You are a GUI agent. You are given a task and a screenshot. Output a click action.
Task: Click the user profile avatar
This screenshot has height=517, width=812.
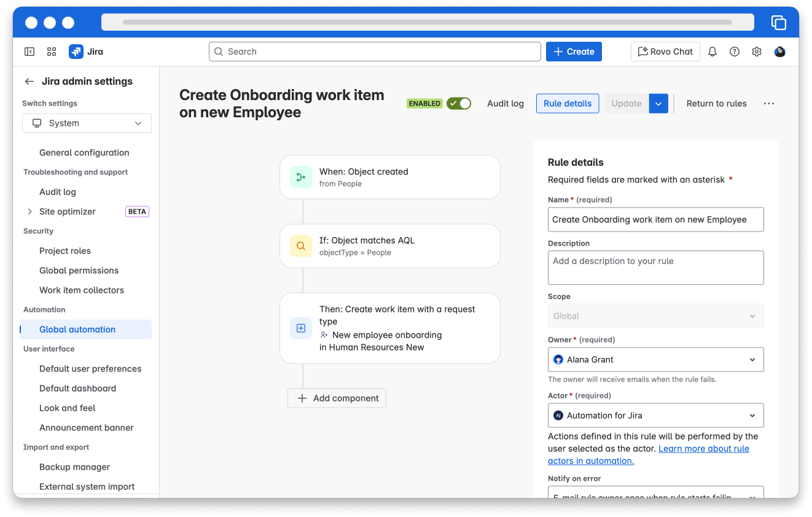tap(779, 52)
